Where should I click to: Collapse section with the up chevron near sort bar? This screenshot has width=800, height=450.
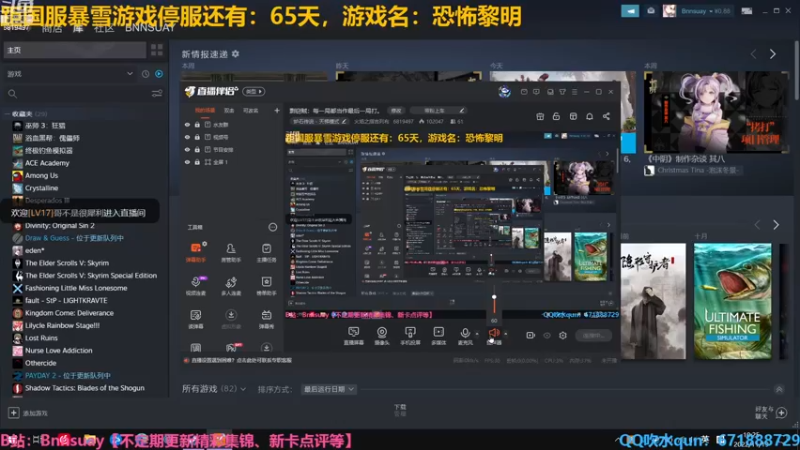pyautogui.click(x=779, y=389)
